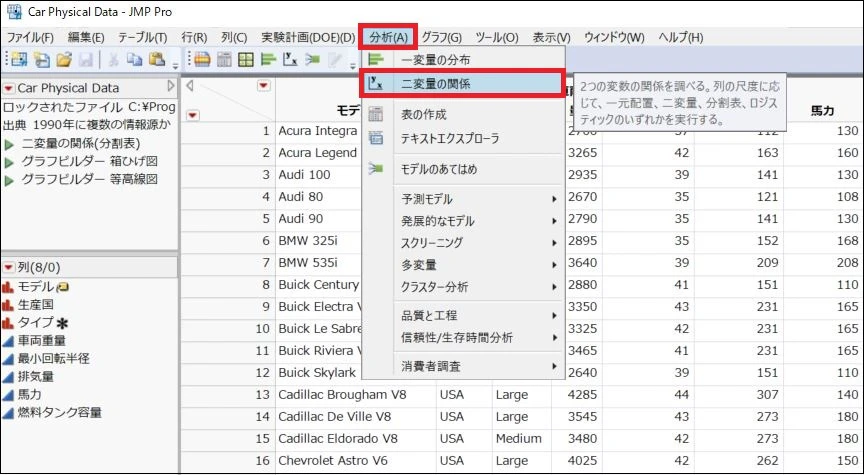864x475 pixels.
Task: Click the continuous icon beside 車両重量 column
Action: click(x=8, y=341)
